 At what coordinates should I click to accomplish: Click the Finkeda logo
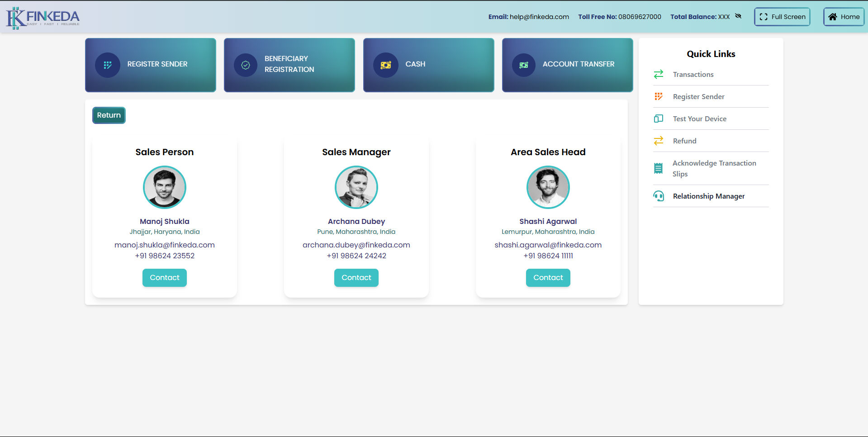point(43,18)
